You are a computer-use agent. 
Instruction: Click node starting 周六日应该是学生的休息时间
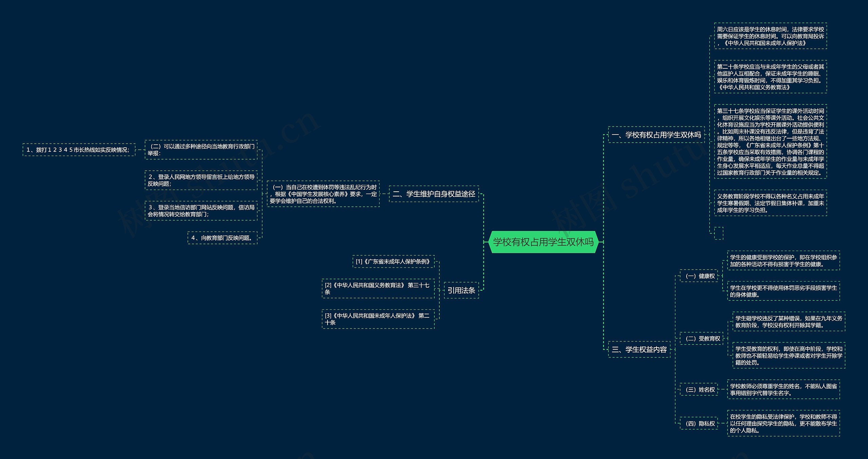click(770, 36)
